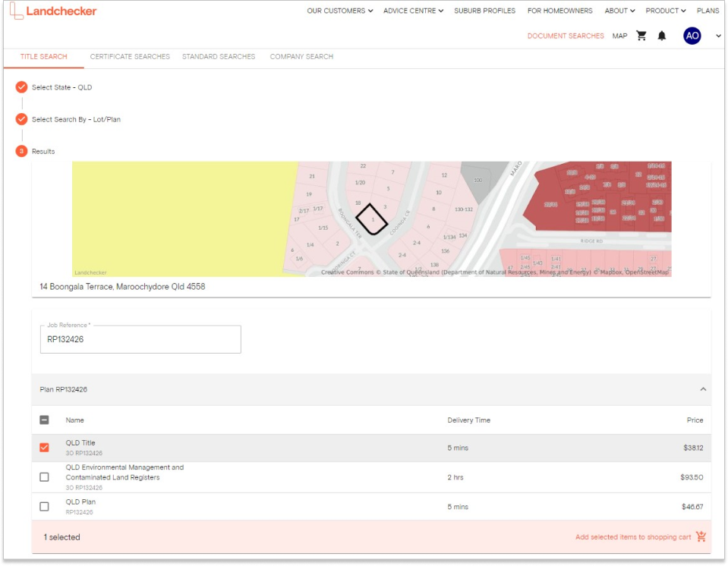Viewport: 728px width, 566px height.
Task: Click the step 3 Results circle
Action: [21, 151]
